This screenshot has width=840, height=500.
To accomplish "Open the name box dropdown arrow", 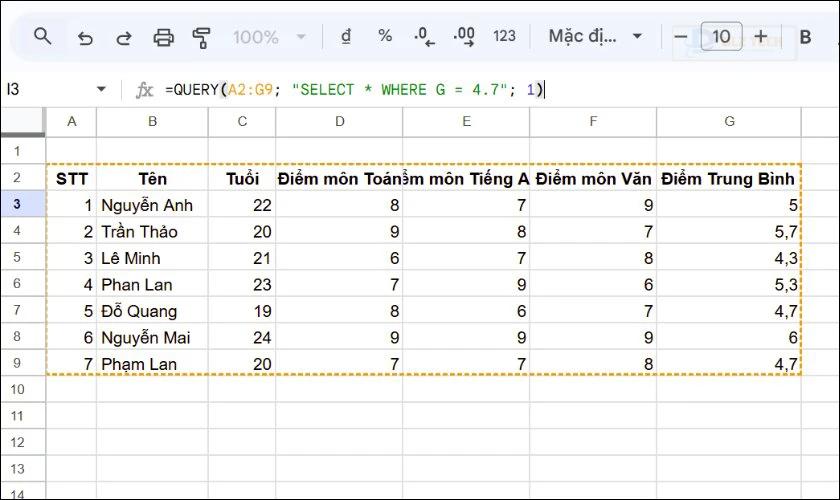I will click(x=101, y=89).
